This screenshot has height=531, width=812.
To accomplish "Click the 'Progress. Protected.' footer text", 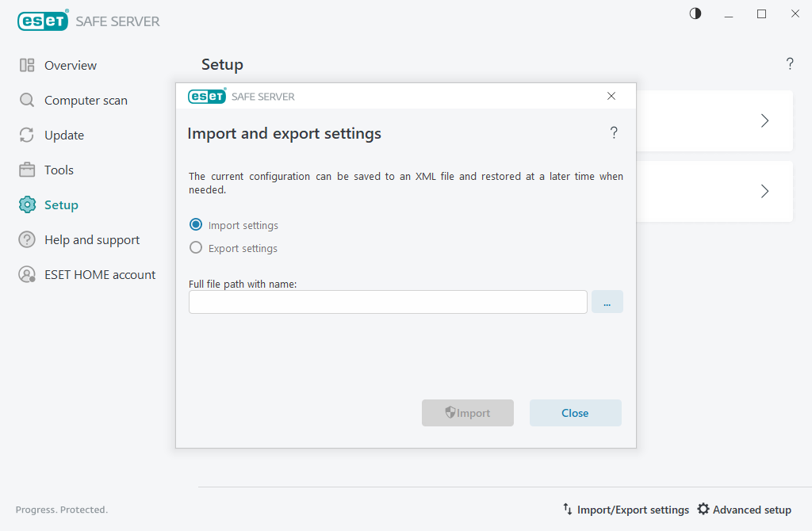I will pos(62,510).
